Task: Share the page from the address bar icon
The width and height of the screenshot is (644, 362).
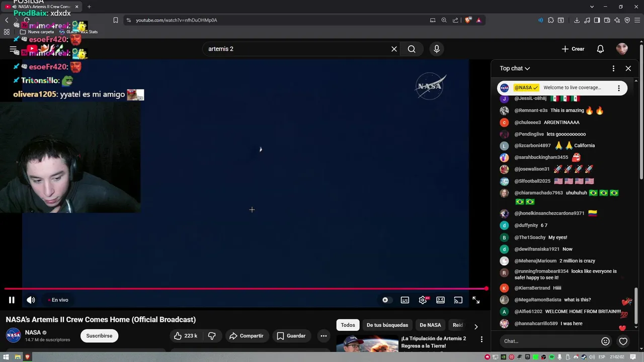Action: pos(455,20)
